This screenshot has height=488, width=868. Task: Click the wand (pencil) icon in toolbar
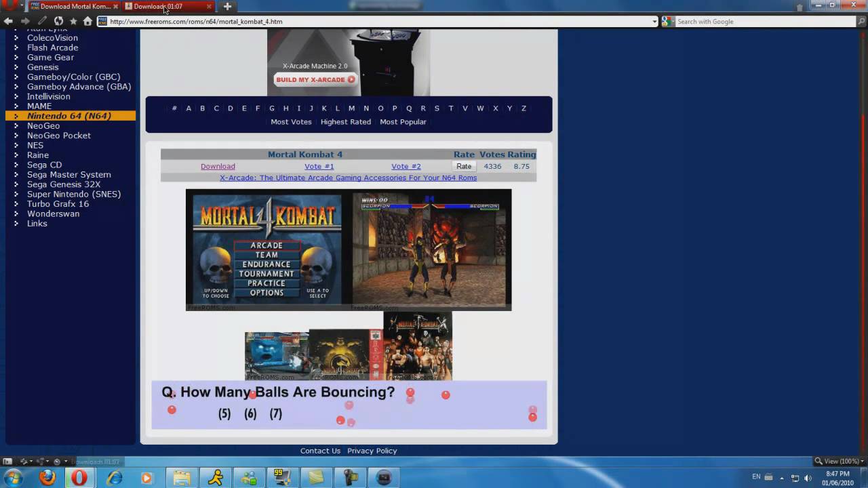[x=42, y=22]
